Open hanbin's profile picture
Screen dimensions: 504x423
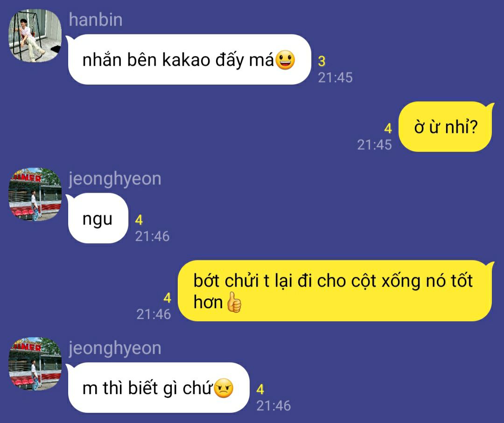click(x=35, y=35)
